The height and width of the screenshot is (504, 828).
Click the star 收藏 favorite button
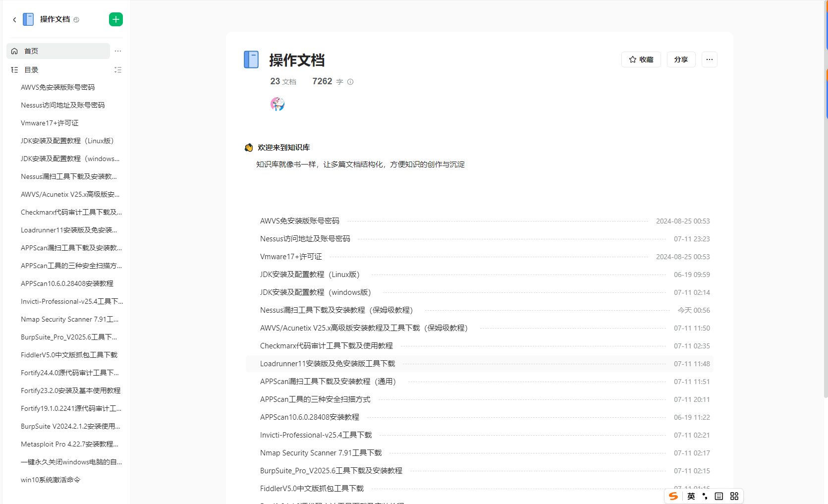pyautogui.click(x=641, y=59)
